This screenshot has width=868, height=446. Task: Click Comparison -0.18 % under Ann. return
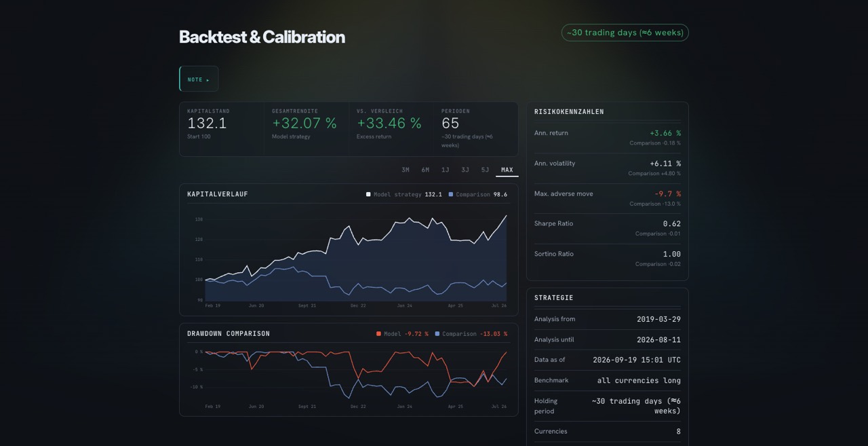click(x=655, y=143)
